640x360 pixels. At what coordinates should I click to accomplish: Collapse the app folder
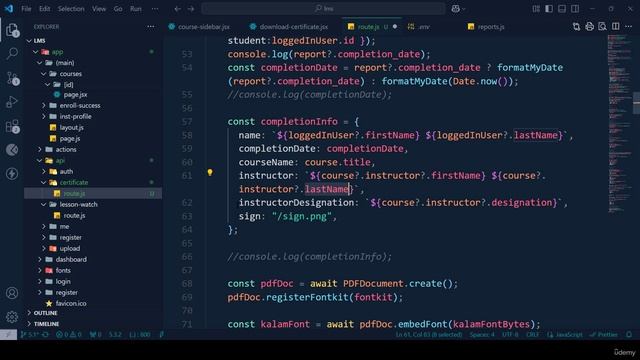click(36, 52)
